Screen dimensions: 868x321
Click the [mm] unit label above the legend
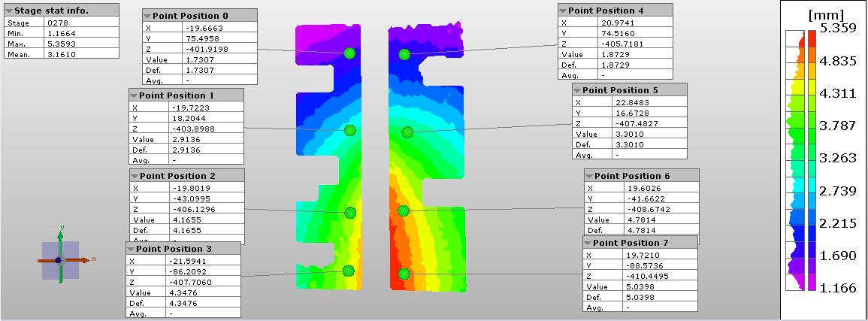(x=825, y=15)
